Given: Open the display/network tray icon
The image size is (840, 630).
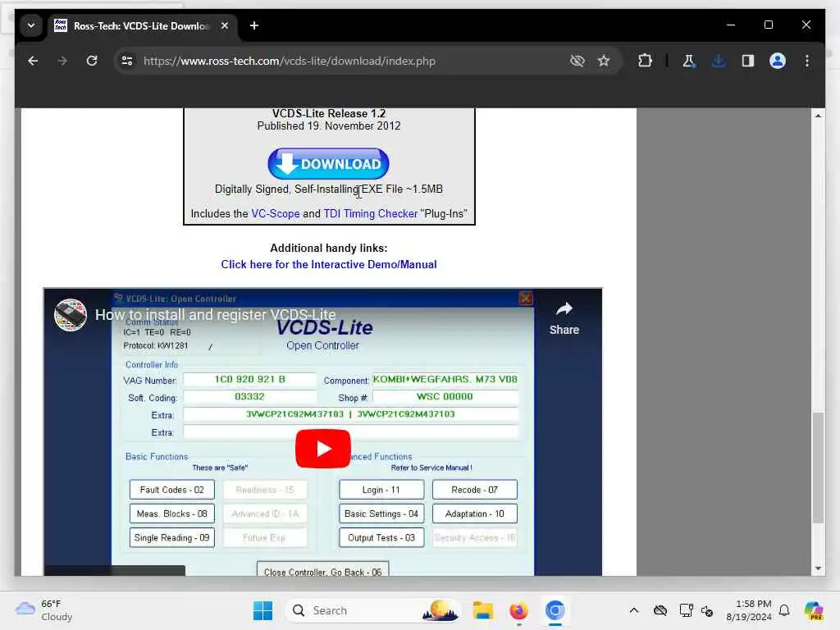Looking at the screenshot, I should pos(686,610).
